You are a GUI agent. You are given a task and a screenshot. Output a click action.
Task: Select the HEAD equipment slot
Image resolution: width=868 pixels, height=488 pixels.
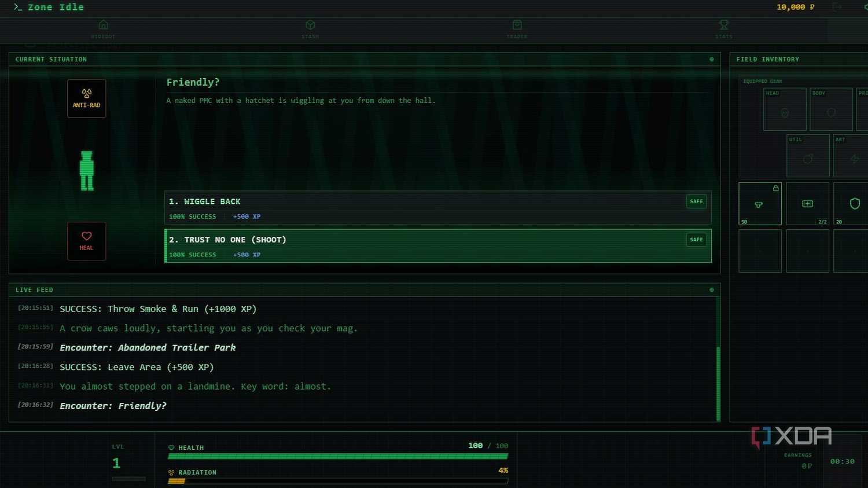click(785, 109)
